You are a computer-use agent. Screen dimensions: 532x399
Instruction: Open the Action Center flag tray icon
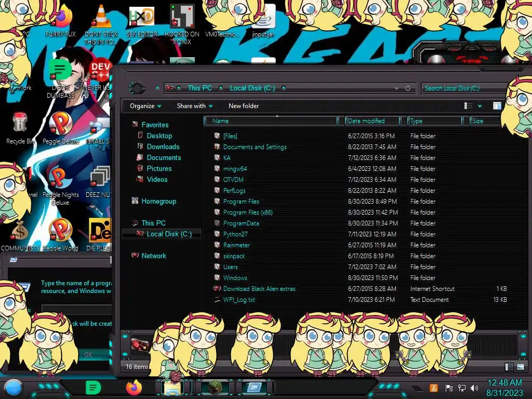point(449,388)
